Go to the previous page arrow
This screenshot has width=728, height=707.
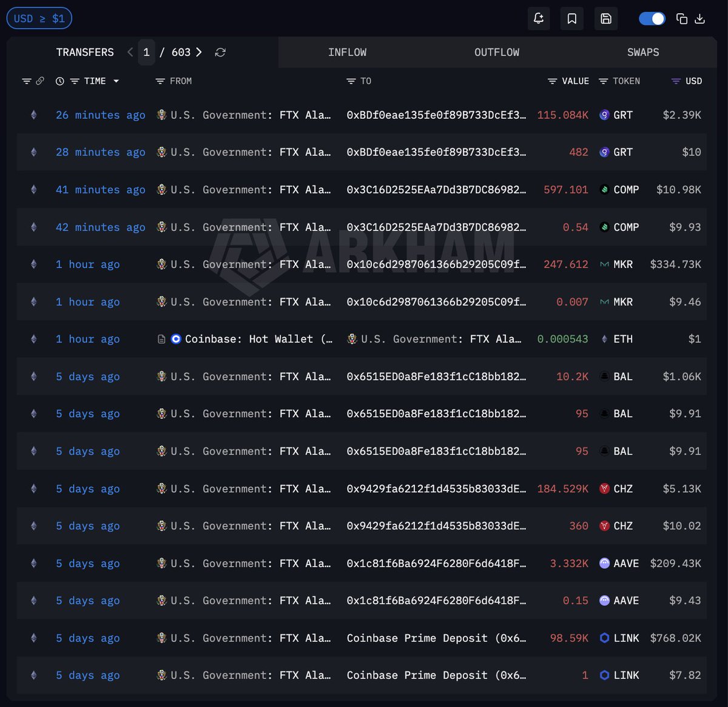coord(130,52)
